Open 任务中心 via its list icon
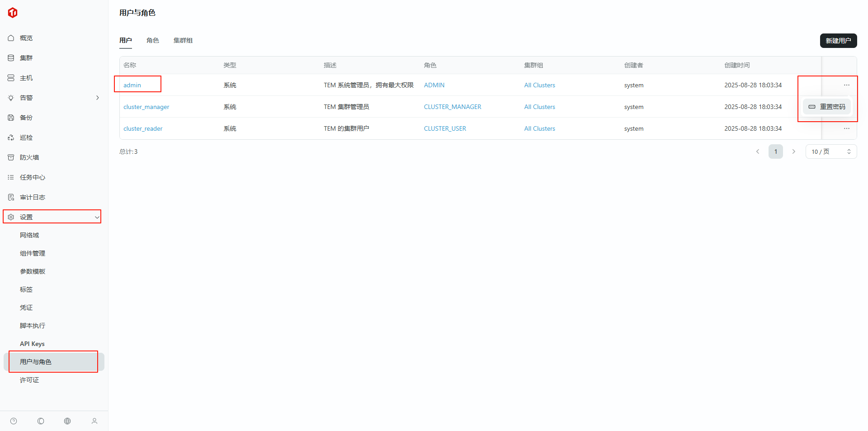This screenshot has width=868, height=431. [11, 177]
